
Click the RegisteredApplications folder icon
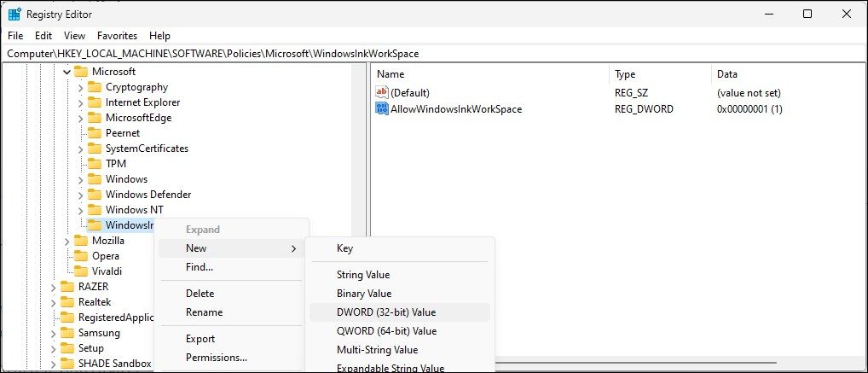tap(67, 318)
